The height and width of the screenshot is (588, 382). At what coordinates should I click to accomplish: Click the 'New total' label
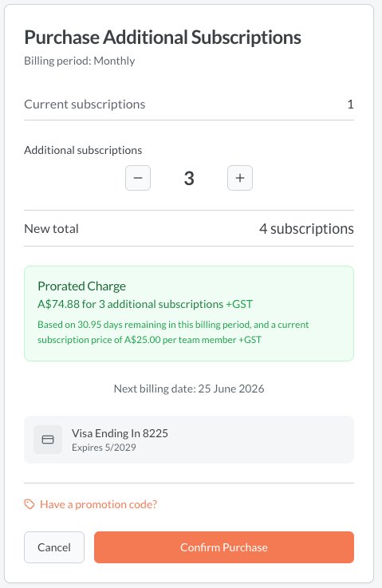click(x=51, y=229)
